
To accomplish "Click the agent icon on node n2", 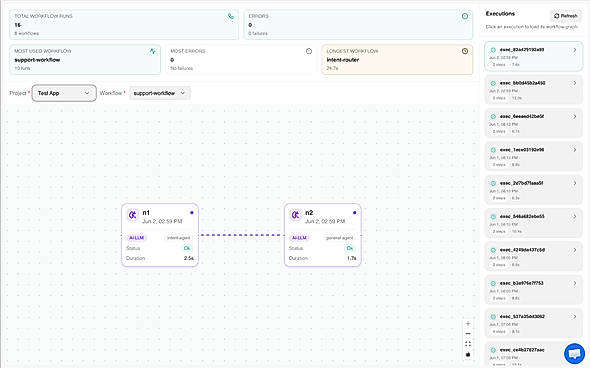I will [295, 215].
